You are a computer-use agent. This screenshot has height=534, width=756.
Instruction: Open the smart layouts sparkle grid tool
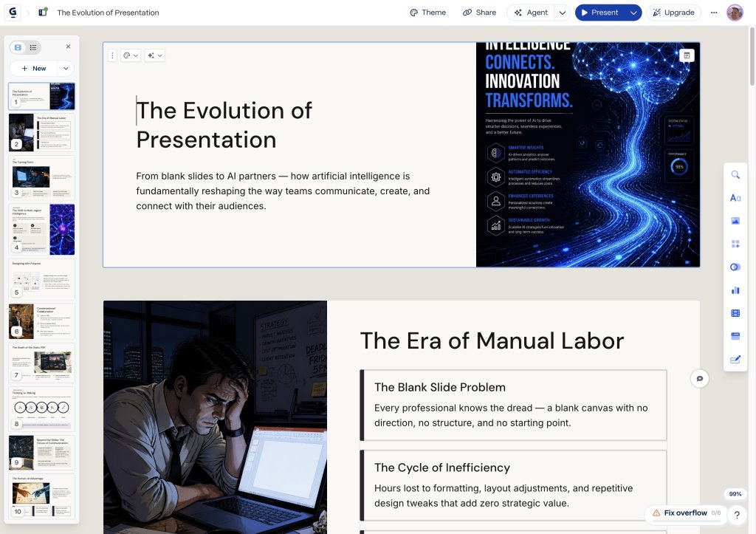(x=735, y=244)
